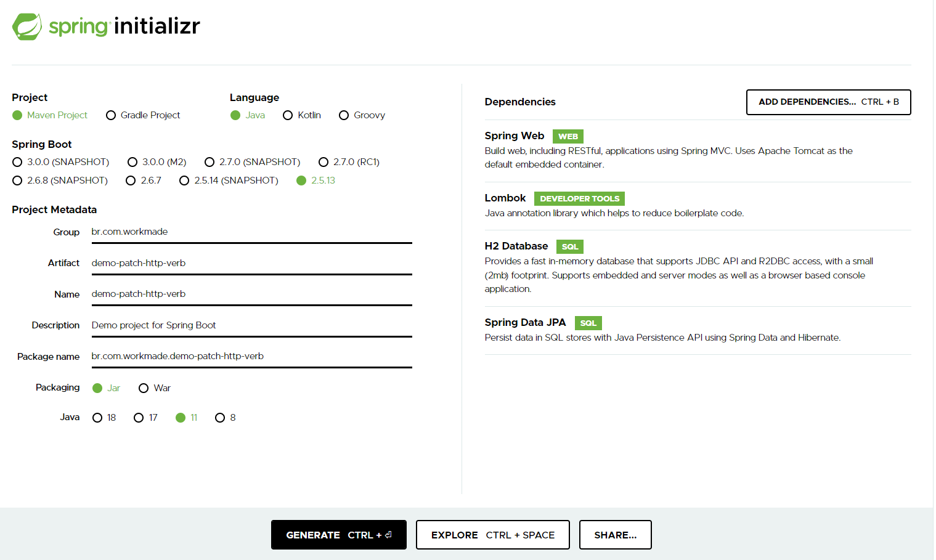Choose Kotlin as the language
The height and width of the screenshot is (560, 936).
(x=302, y=115)
